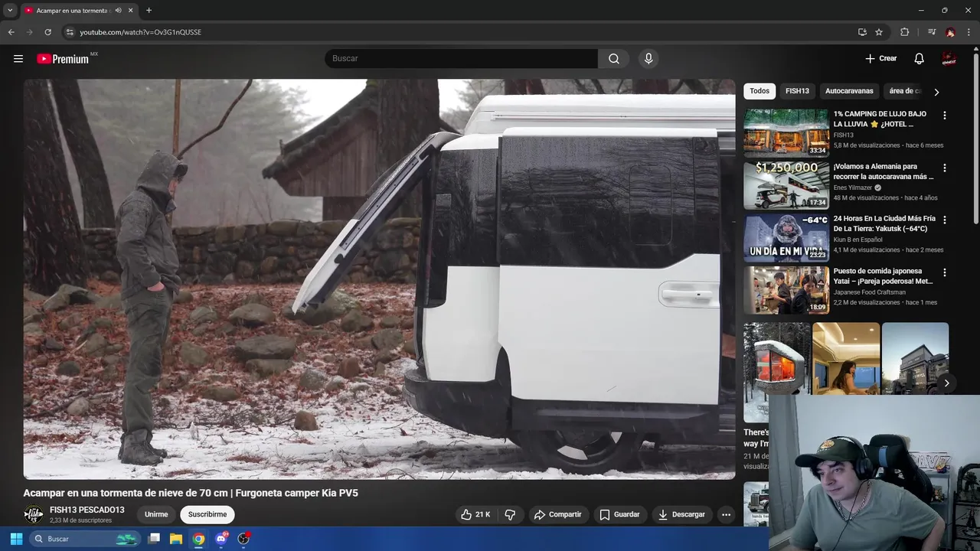Click 'Compartir' to share video
Viewport: 980px width, 551px height.
[558, 514]
